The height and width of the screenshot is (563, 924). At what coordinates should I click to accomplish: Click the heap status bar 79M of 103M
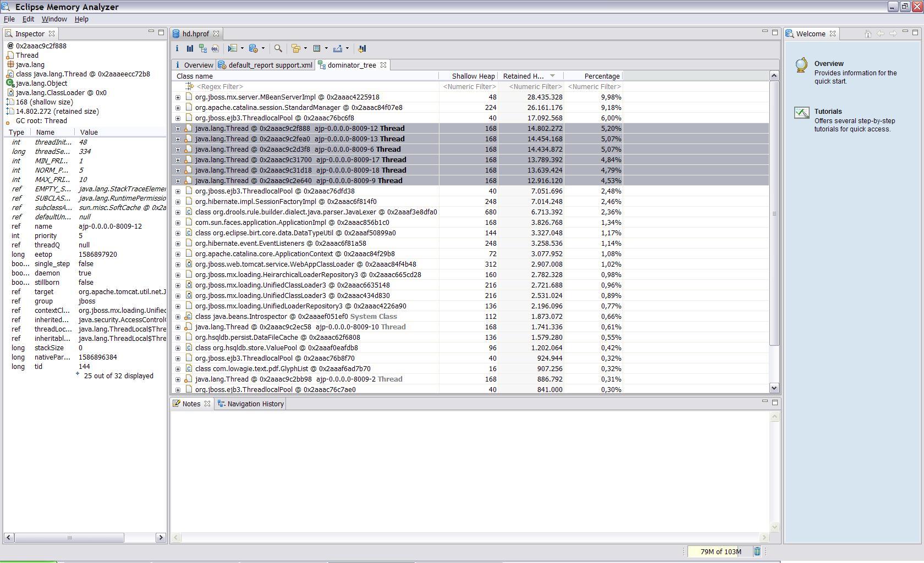coord(721,551)
